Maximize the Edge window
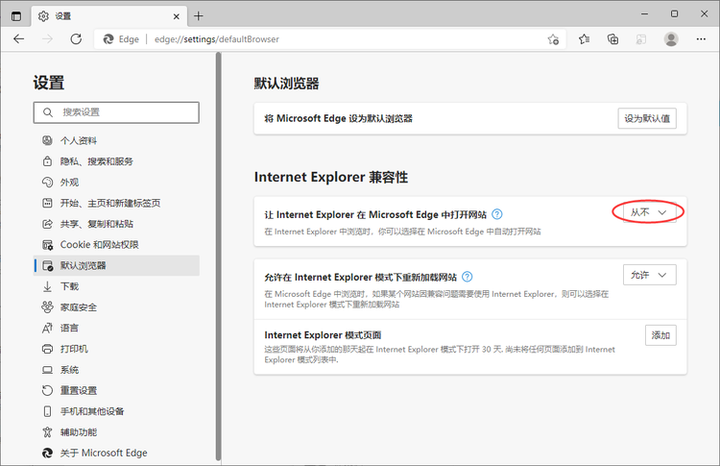Image resolution: width=720 pixels, height=466 pixels. coord(674,14)
